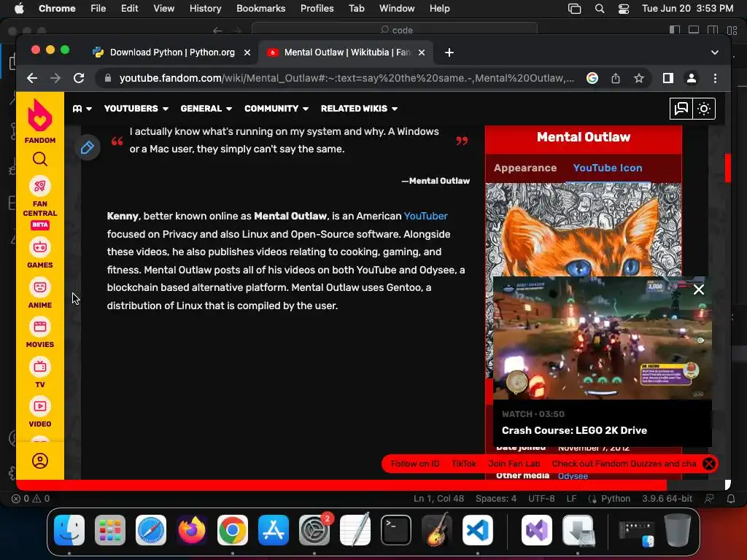Toggle Chrome side panel
This screenshot has height=560, width=747.
668,78
